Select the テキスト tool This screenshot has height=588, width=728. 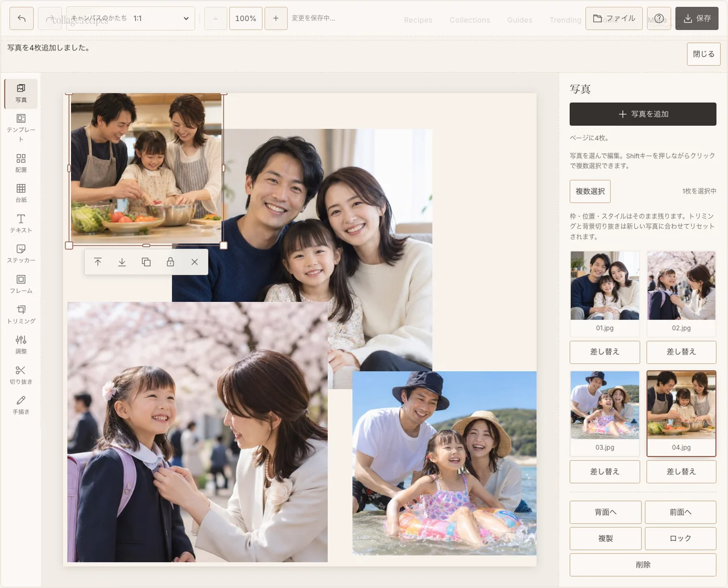click(x=21, y=223)
